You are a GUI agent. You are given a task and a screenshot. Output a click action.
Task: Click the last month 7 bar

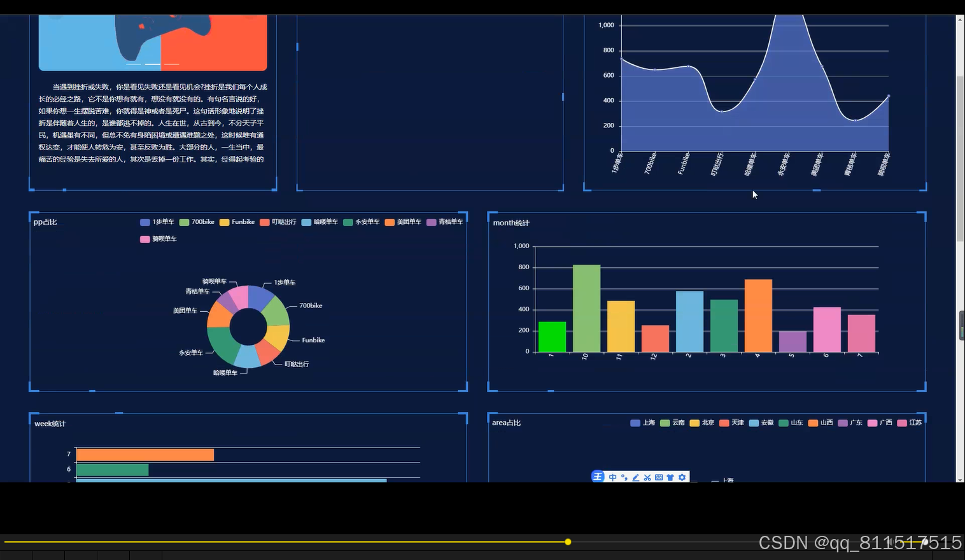pos(861,333)
